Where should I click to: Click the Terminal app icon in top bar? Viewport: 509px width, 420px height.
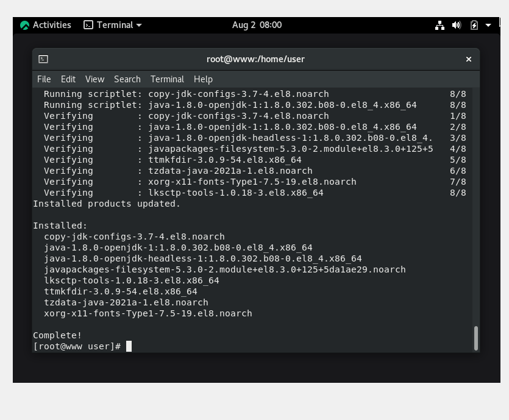pyautogui.click(x=88, y=25)
